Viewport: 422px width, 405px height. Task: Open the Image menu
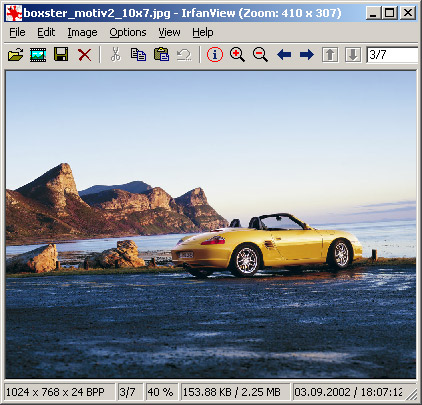pos(82,32)
